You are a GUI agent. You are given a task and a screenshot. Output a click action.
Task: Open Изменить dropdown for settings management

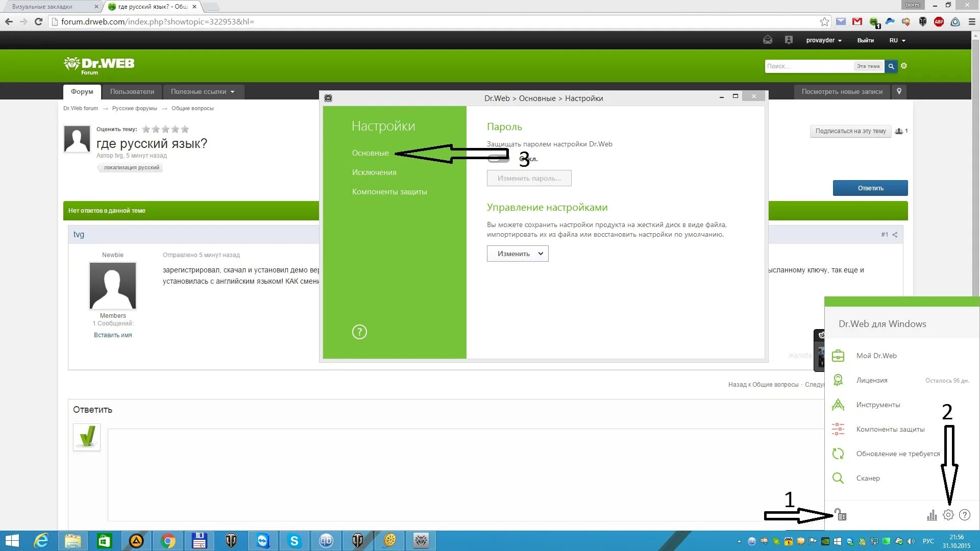coord(518,254)
